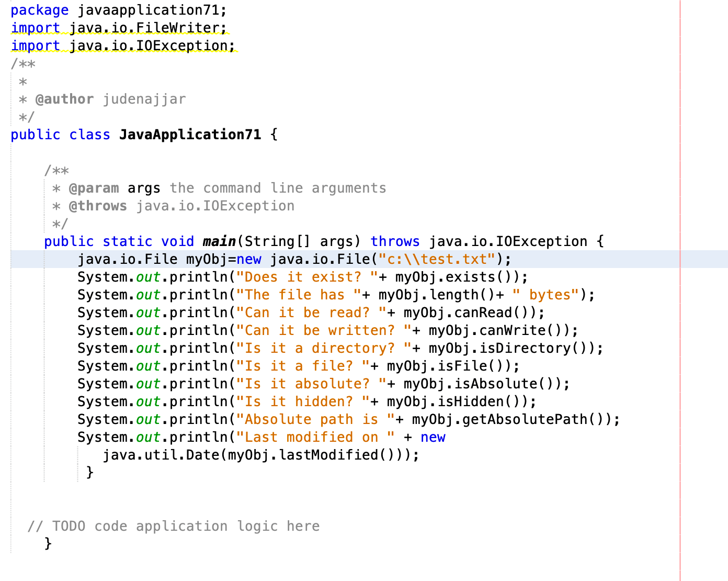Click the 'JavaApplication71' class name

coord(190,135)
